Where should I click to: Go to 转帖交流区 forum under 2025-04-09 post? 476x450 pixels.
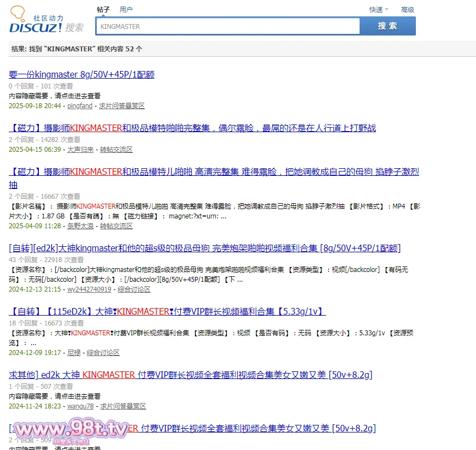116,226
